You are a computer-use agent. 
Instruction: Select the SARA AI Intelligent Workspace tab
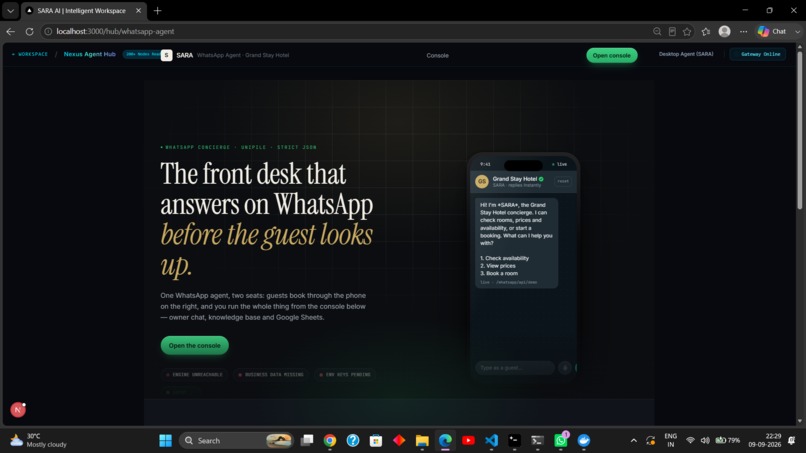click(81, 10)
